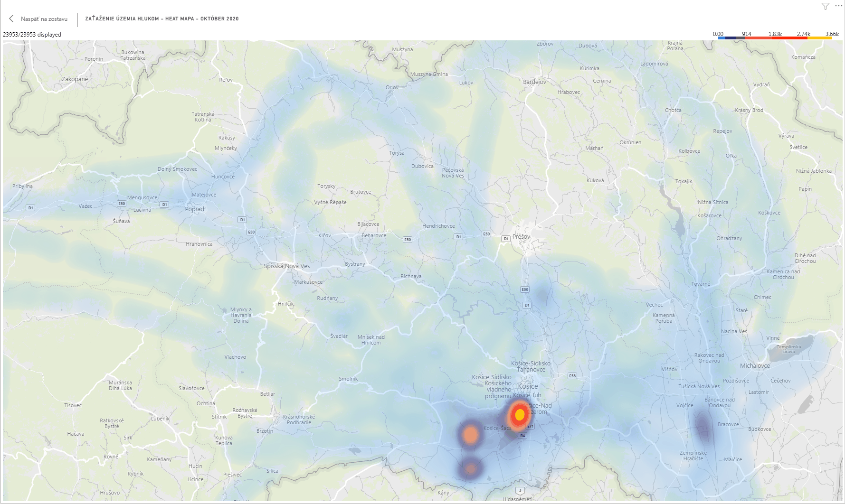The image size is (845, 504).
Task: Open the More options ellipsis menu
Action: [x=838, y=6]
